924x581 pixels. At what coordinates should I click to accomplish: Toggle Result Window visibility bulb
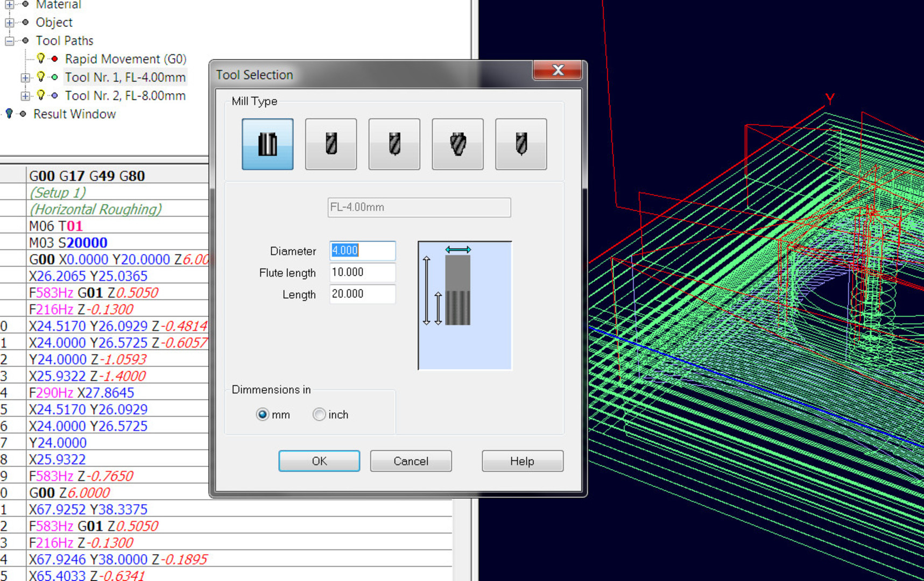[x=9, y=114]
